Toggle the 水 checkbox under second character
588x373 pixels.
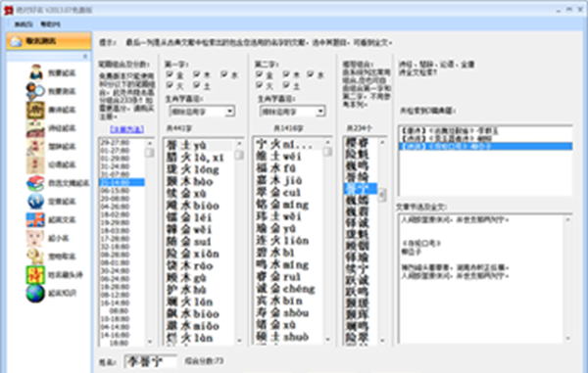[x=310, y=74]
